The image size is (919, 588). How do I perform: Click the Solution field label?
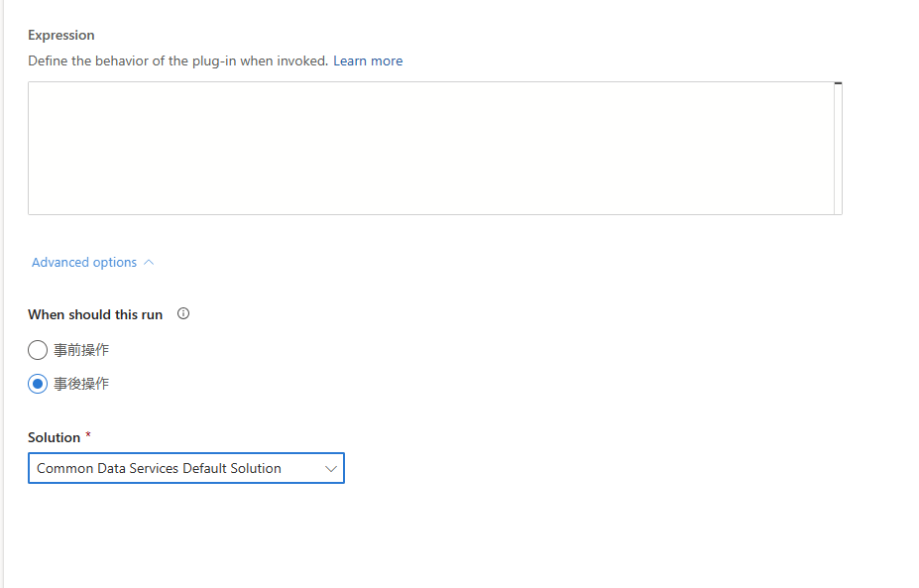(54, 437)
